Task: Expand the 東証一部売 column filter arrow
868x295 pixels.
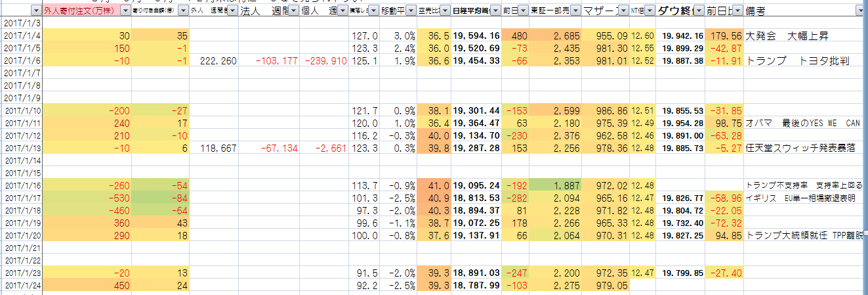Action: (575, 11)
